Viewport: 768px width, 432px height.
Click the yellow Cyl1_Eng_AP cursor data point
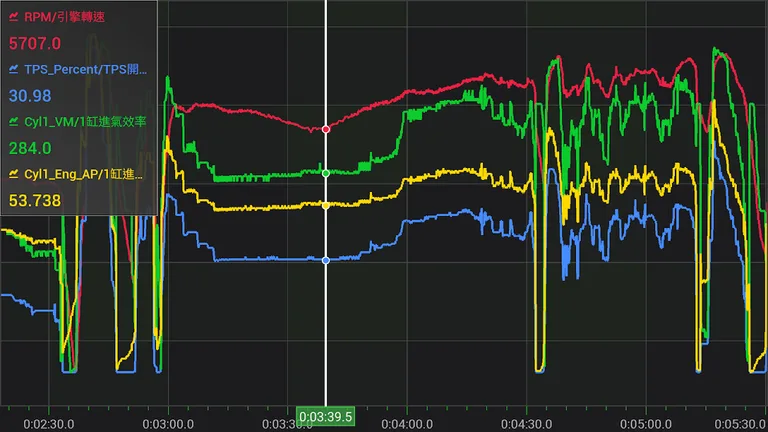(x=326, y=206)
